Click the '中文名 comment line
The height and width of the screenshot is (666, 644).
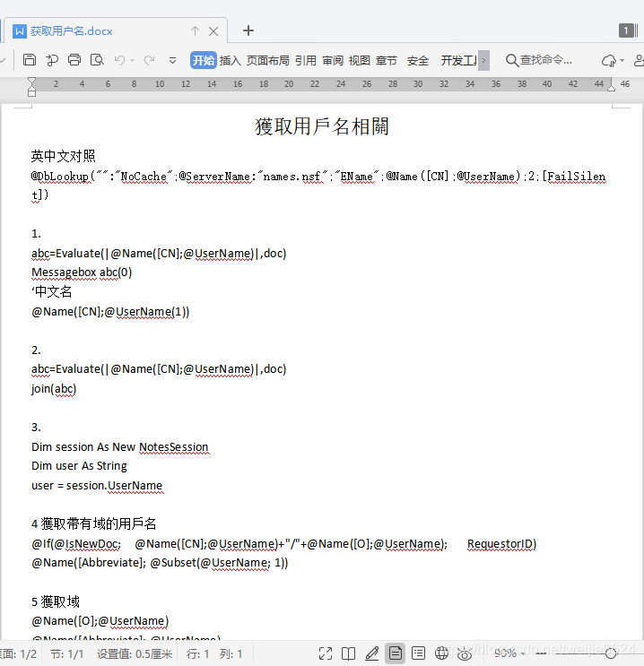[51, 292]
